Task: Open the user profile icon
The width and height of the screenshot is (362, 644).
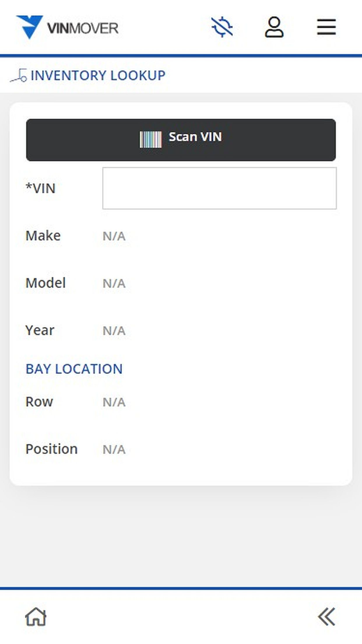Action: (x=274, y=27)
